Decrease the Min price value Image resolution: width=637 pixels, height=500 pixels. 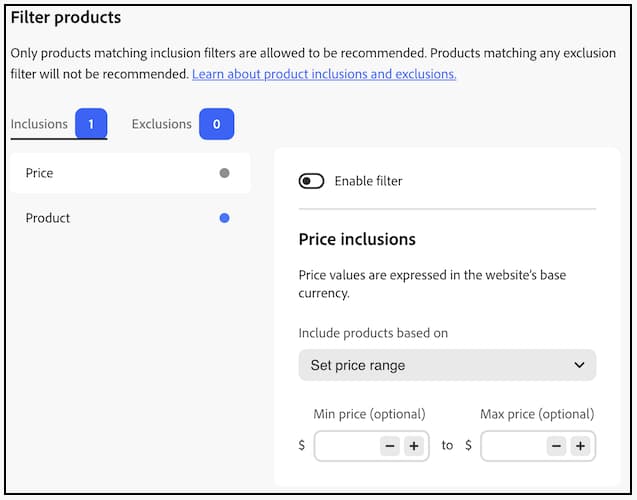pos(390,446)
